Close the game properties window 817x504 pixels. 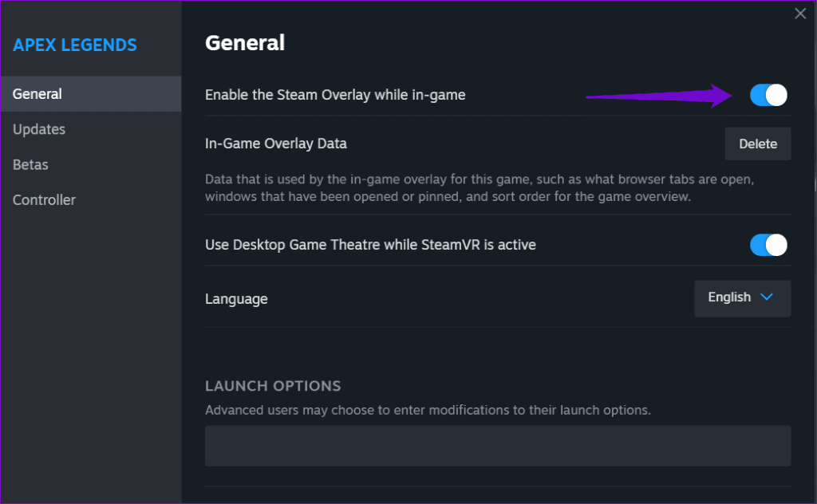click(800, 13)
